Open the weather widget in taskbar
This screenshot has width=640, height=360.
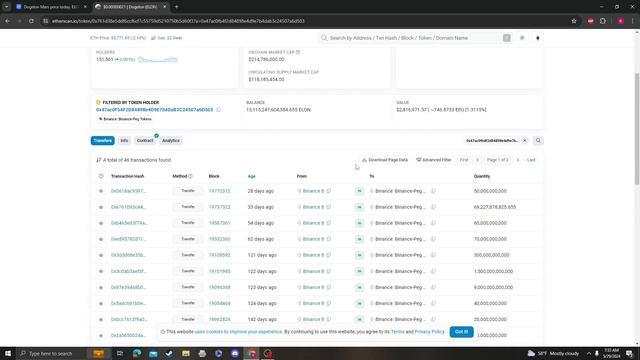pos(553,353)
